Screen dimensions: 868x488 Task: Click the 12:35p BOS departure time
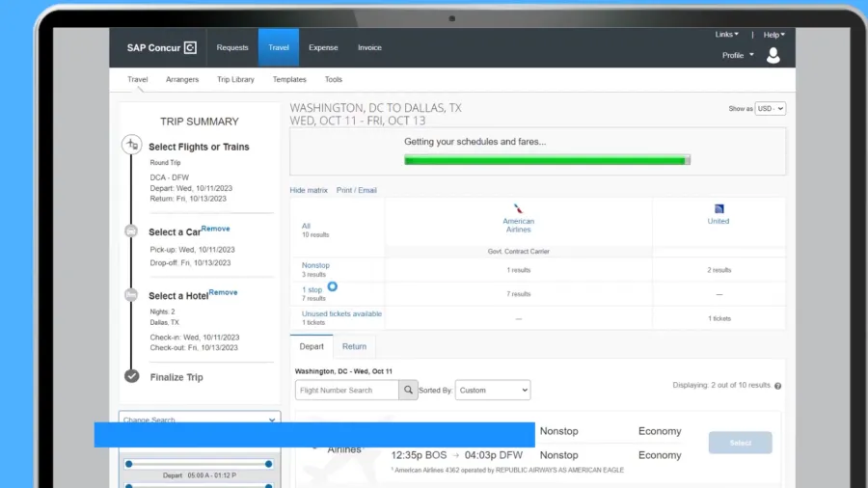point(420,455)
